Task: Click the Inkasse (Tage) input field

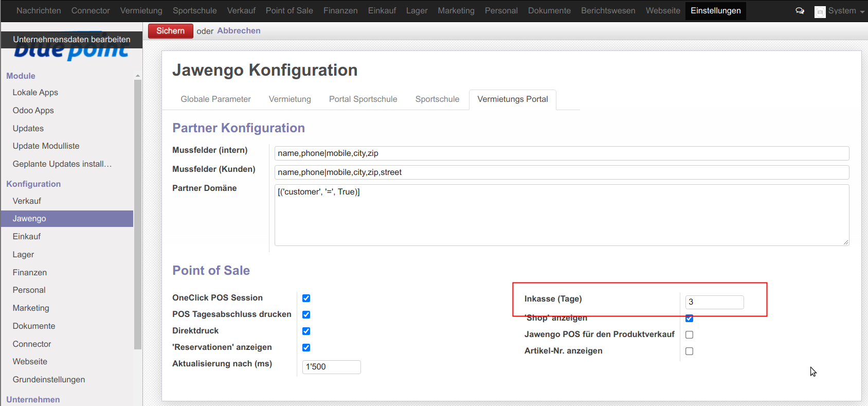Action: click(x=714, y=302)
